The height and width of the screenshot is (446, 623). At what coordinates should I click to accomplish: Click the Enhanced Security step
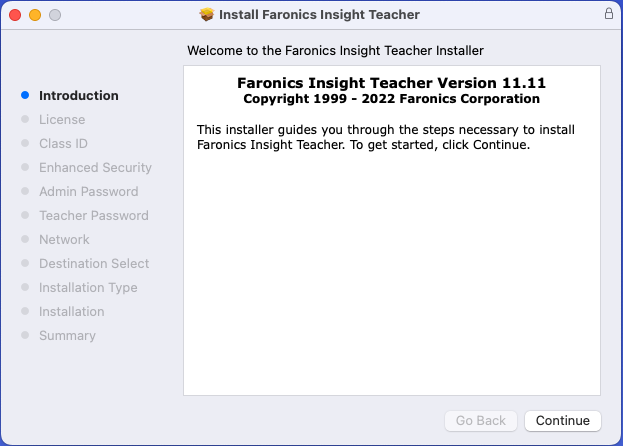[95, 168]
